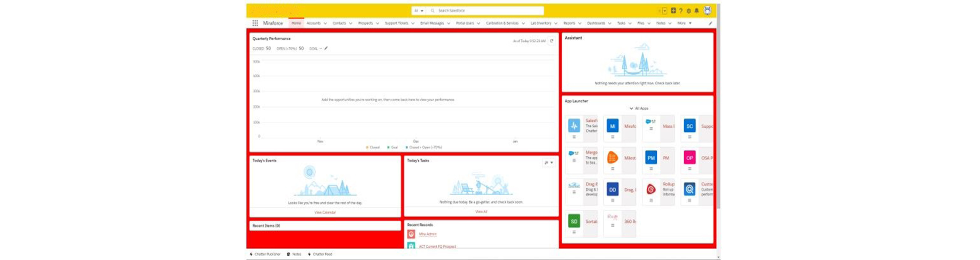Screen dimensions: 980x260
Task: Launch the green SD Sortable app icon
Action: coord(574,221)
